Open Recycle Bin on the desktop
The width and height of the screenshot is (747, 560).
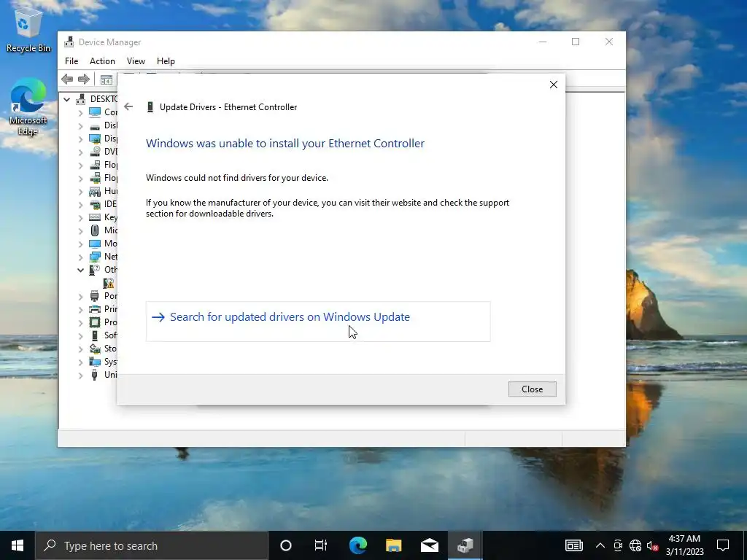point(28,29)
